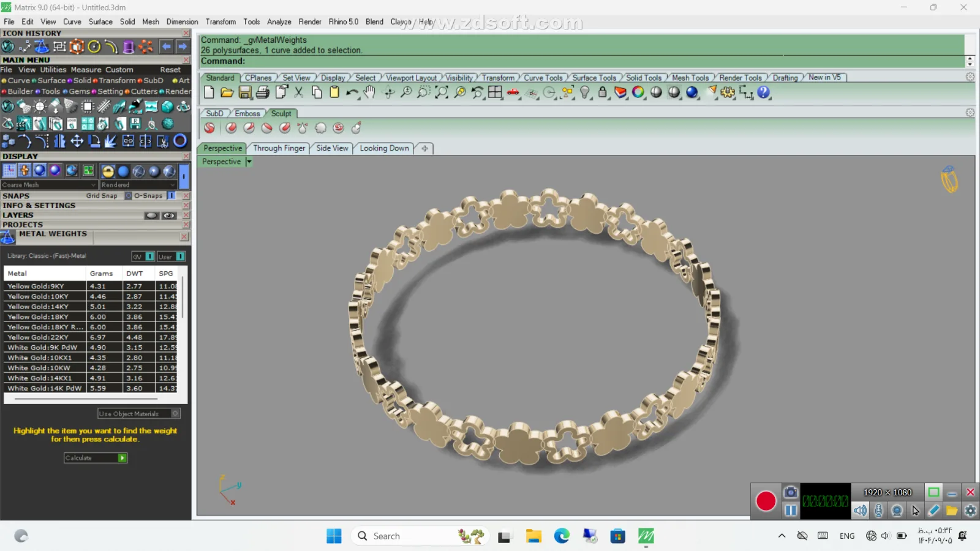980x551 pixels.
Task: Click the padlock Lock icon
Action: (x=603, y=92)
